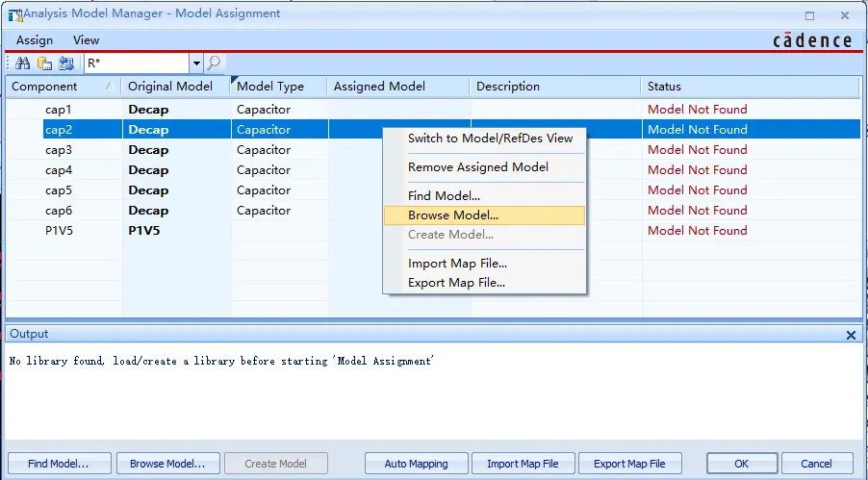Sort by the Component column header
The width and height of the screenshot is (868, 480).
64,87
